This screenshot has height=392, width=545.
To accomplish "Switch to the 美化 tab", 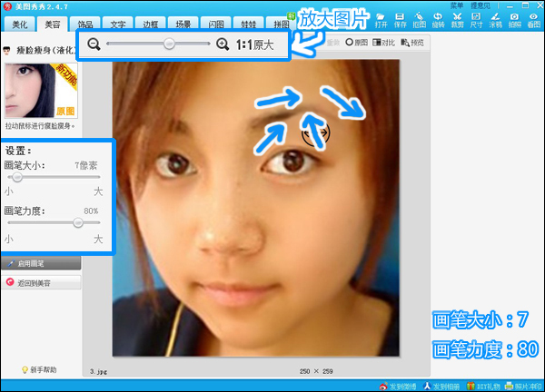I will (19, 24).
